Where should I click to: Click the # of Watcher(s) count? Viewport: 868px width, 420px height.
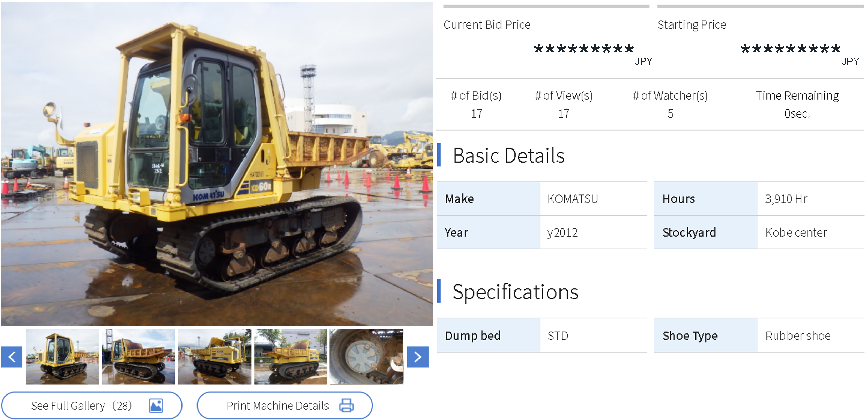[x=670, y=114]
